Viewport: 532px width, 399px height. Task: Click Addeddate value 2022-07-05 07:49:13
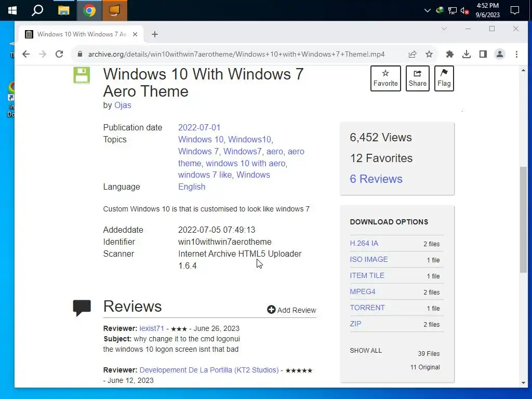pos(217,230)
